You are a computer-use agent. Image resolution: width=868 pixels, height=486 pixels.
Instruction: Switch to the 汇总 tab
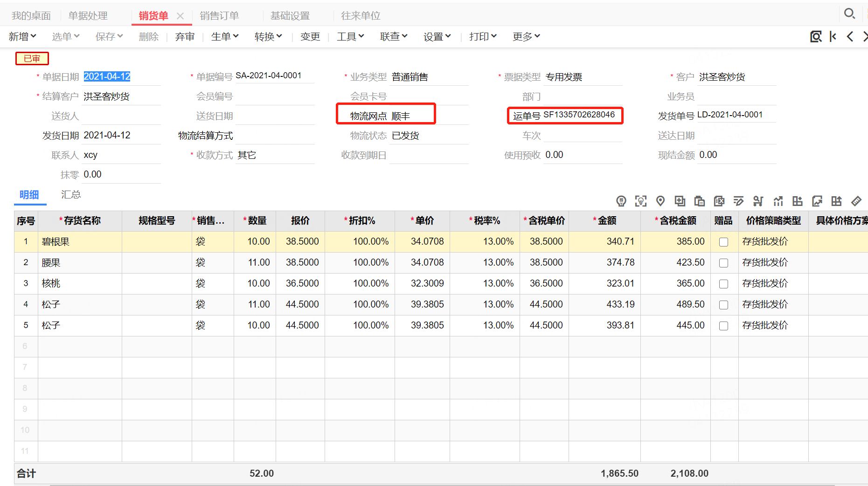tap(71, 194)
